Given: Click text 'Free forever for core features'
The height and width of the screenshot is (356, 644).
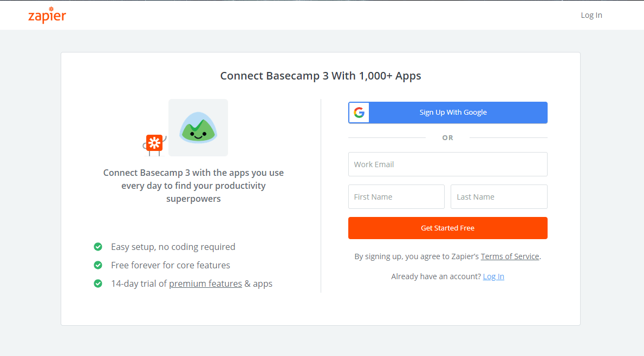Looking at the screenshot, I should pos(171,265).
